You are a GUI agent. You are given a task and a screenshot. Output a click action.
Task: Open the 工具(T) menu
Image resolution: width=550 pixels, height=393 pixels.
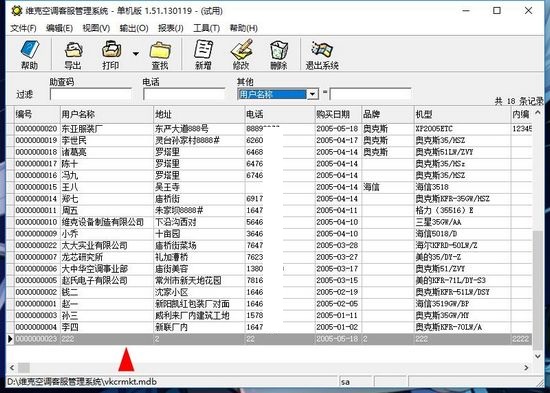tap(207, 28)
